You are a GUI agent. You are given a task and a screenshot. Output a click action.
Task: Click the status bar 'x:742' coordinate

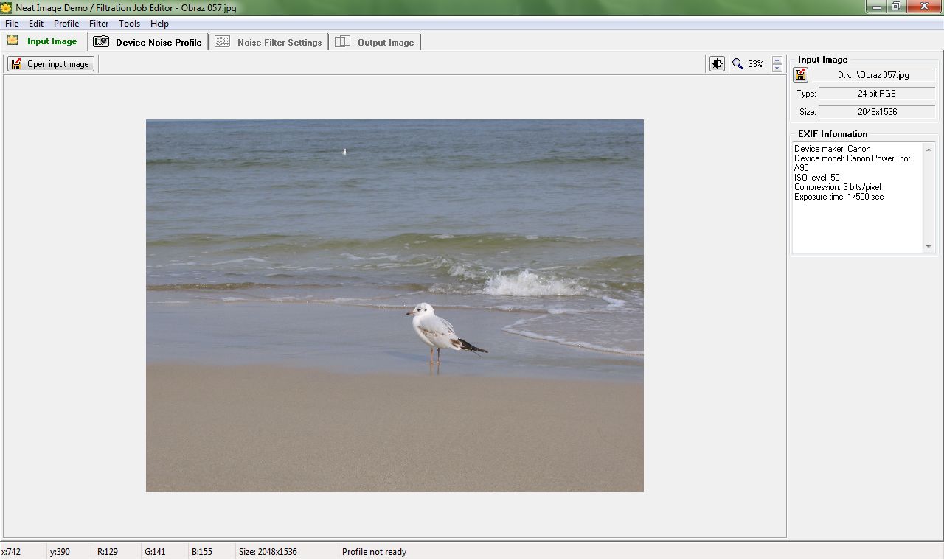(x=11, y=552)
